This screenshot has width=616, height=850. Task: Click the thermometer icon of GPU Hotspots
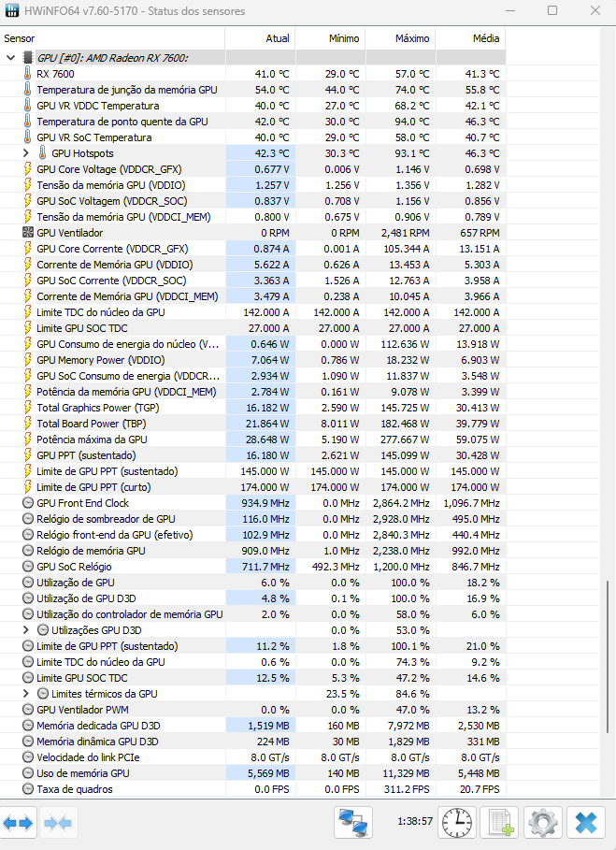(x=43, y=152)
